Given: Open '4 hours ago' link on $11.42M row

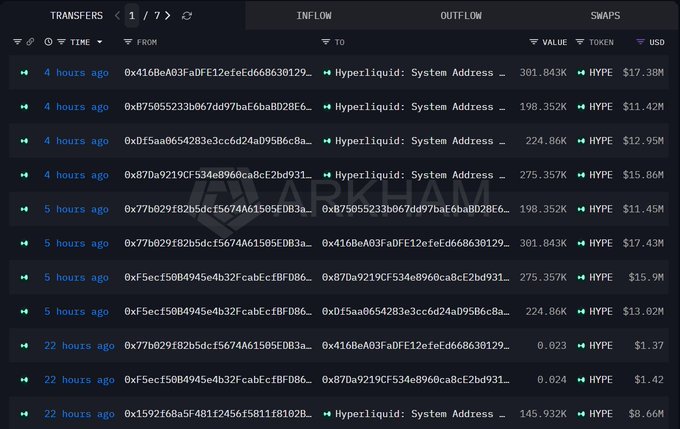Looking at the screenshot, I should pos(76,107).
